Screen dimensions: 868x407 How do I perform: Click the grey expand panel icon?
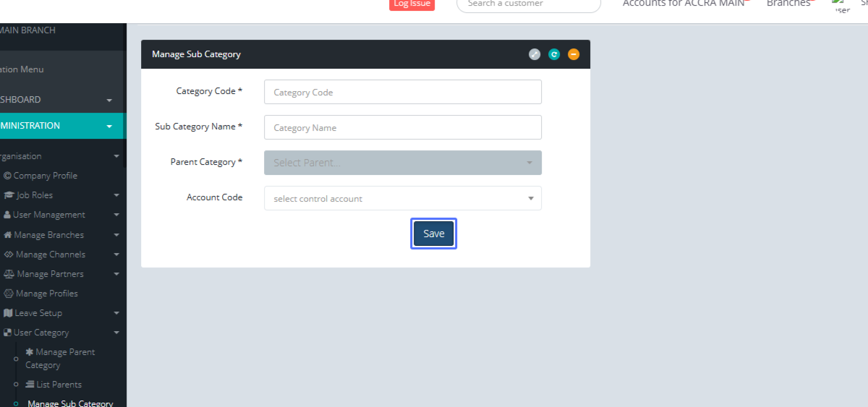coord(535,54)
